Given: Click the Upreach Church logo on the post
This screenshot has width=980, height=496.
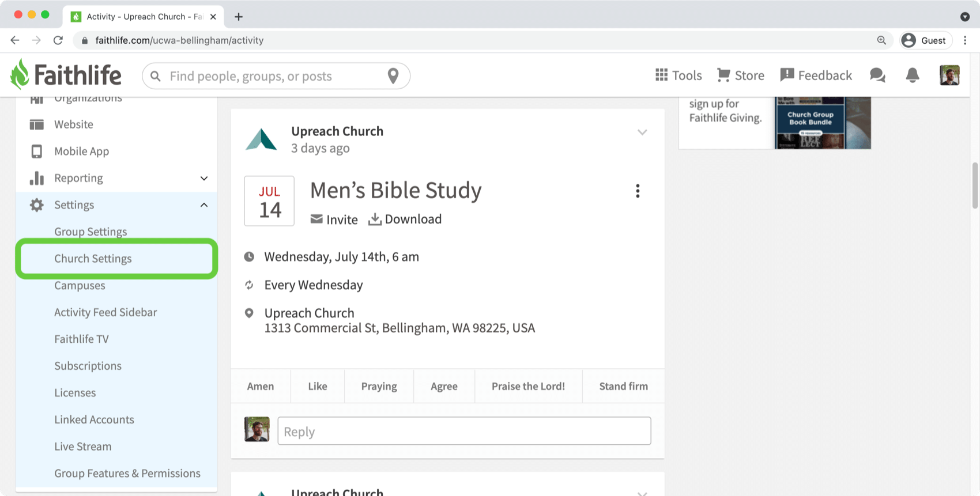Looking at the screenshot, I should (261, 139).
